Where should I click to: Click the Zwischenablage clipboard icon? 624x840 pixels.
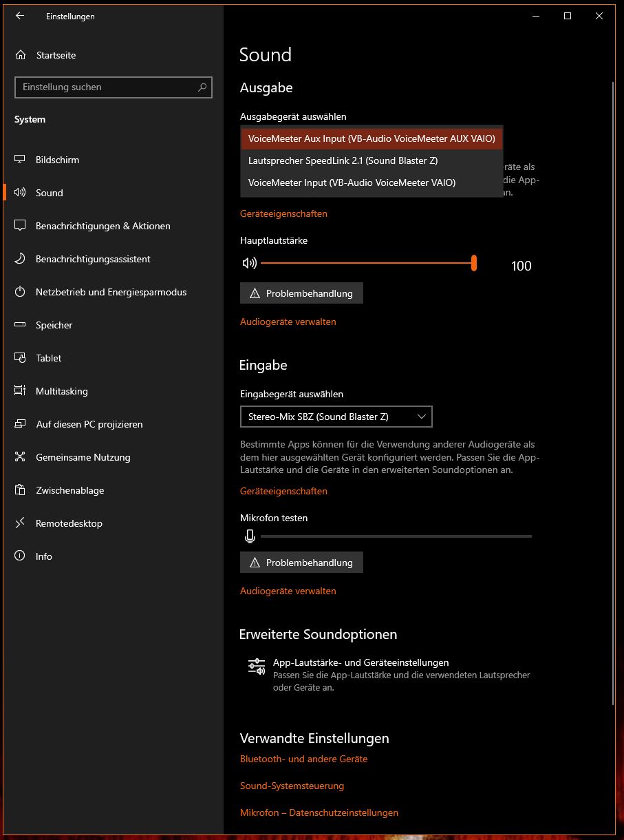tap(20, 490)
